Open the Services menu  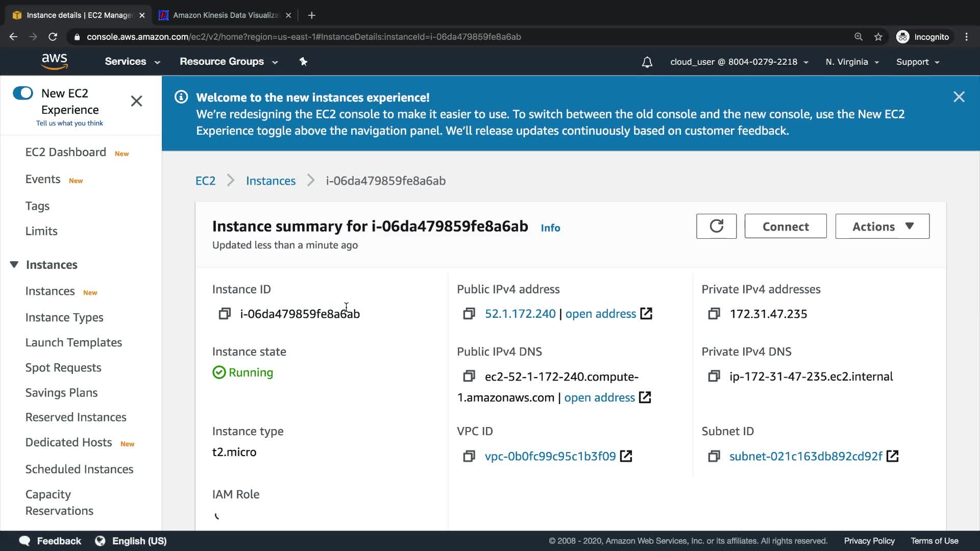click(x=132, y=62)
